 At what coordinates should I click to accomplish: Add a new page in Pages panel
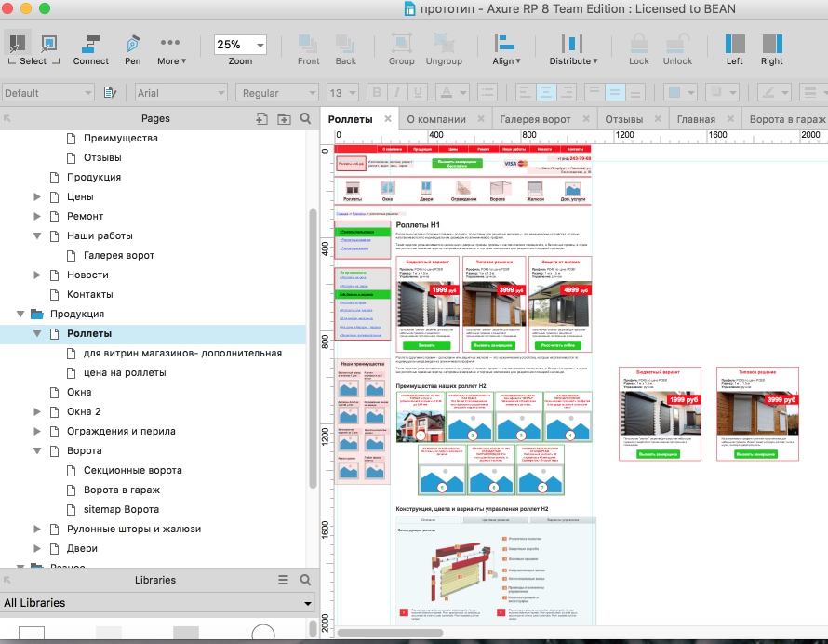(x=261, y=119)
